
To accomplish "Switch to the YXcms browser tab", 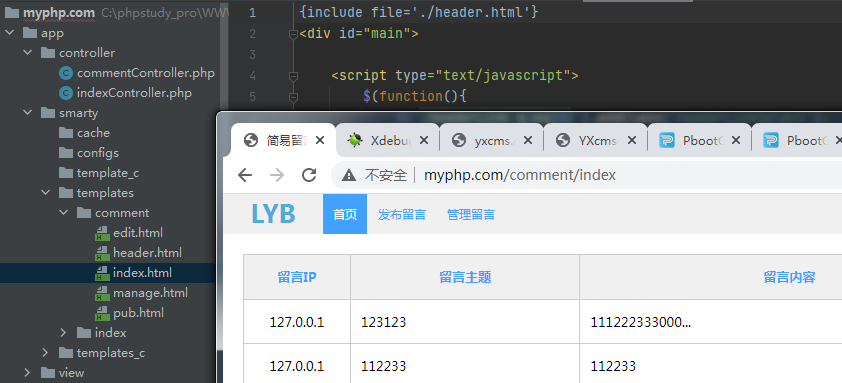I will coord(596,141).
